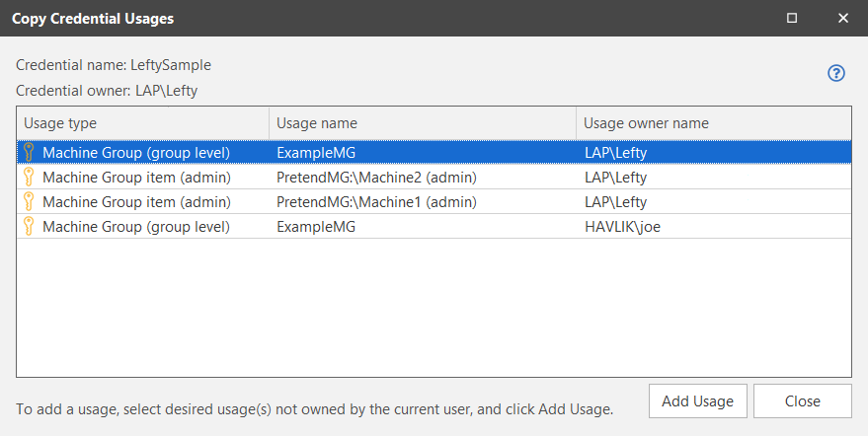Maximize the Copy Credential Usages window
868x436 pixels.
(x=792, y=18)
